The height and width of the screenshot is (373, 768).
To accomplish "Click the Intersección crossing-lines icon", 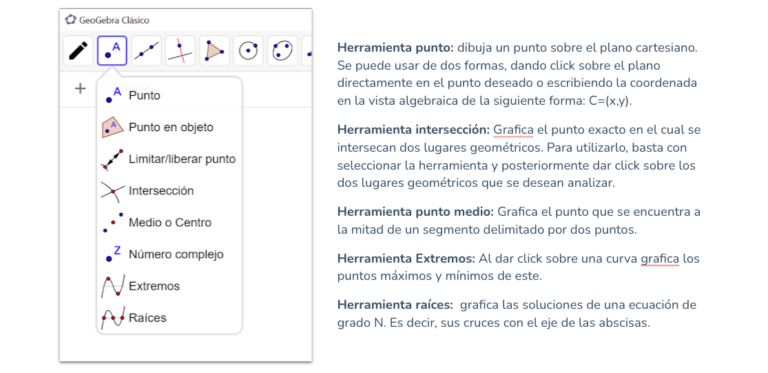I will pyautogui.click(x=113, y=191).
